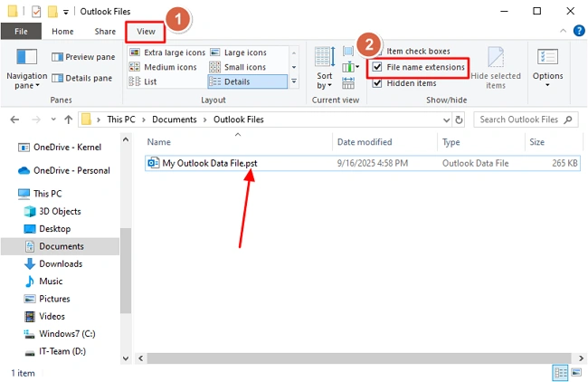Open 3D Objects folder
588x382 pixels.
pos(52,212)
